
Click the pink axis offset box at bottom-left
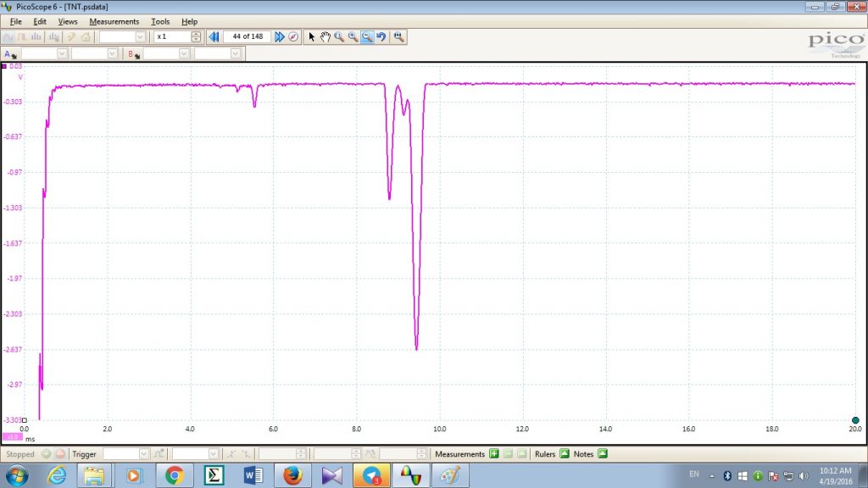[x=12, y=437]
